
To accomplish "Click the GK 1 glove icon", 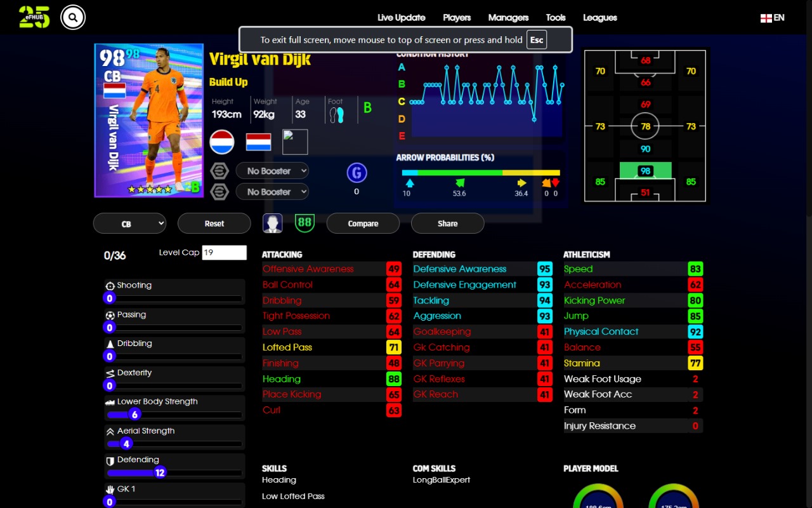I will [110, 489].
